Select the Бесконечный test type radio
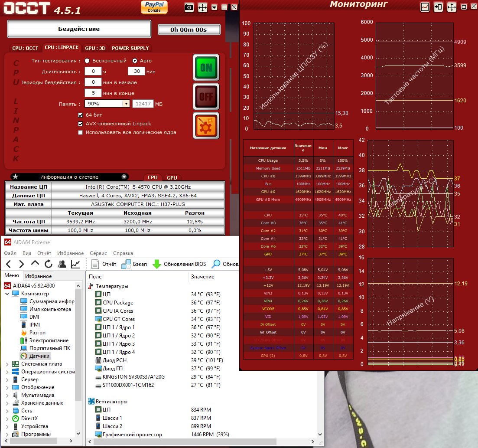The height and width of the screenshot is (448, 478). pos(87,61)
